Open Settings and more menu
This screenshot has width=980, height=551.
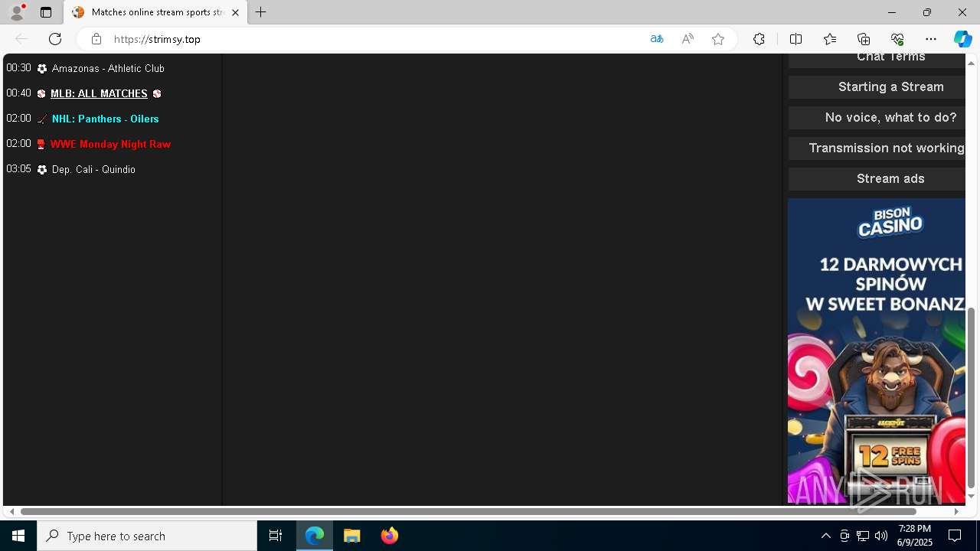click(931, 39)
